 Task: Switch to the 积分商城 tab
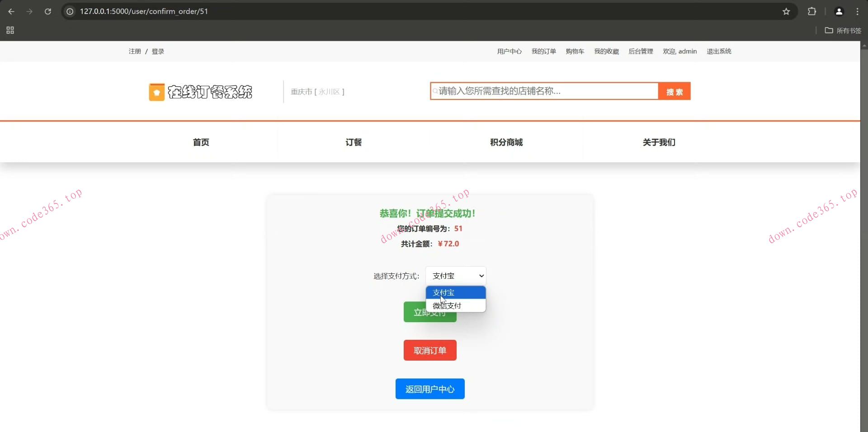point(505,142)
